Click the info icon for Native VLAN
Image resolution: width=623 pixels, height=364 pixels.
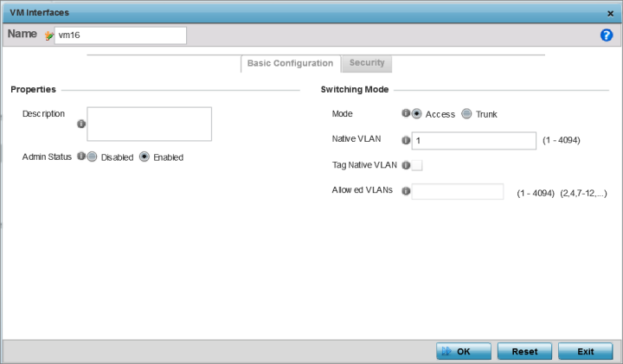coord(406,140)
